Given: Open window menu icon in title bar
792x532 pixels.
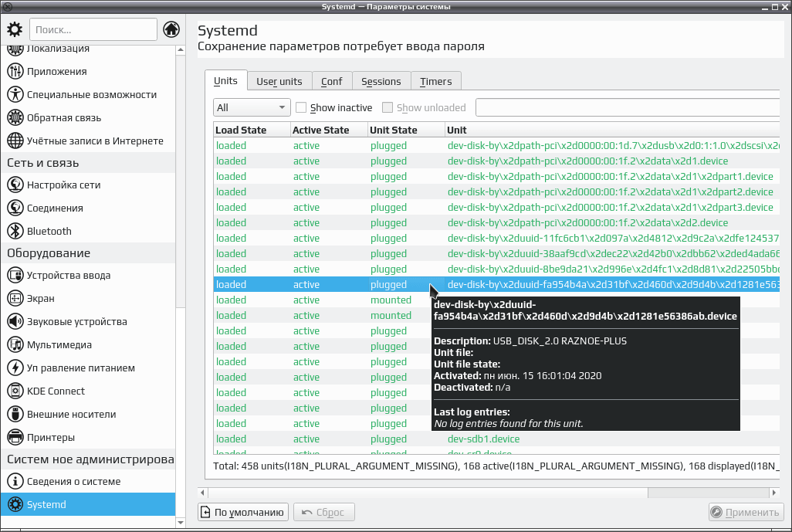Looking at the screenshot, I should [7, 7].
